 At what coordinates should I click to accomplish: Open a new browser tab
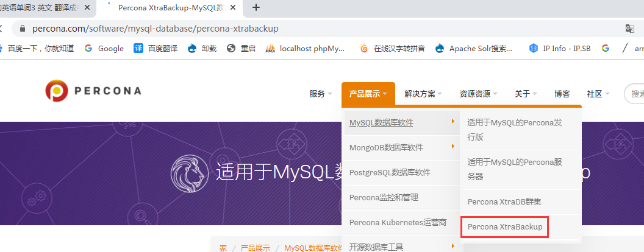pos(256,7)
